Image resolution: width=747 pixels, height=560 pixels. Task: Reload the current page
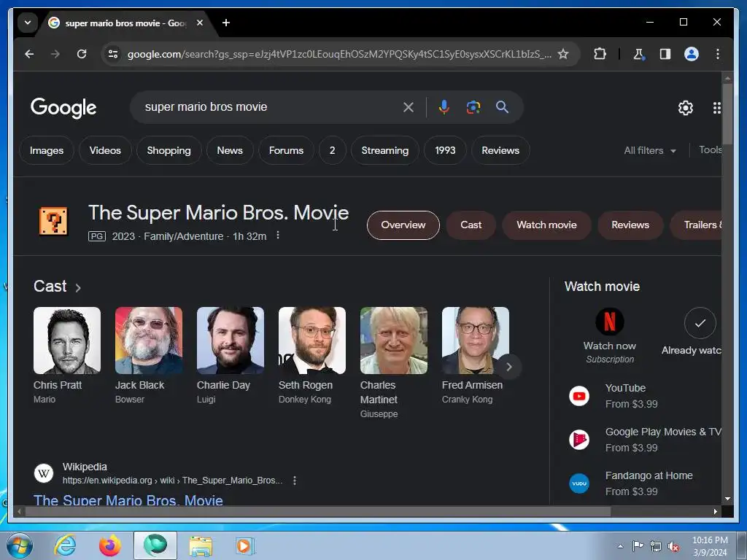pyautogui.click(x=82, y=54)
